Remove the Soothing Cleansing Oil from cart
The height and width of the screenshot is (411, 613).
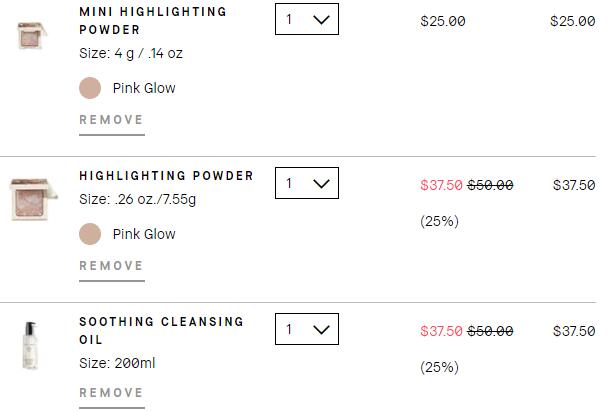112,393
